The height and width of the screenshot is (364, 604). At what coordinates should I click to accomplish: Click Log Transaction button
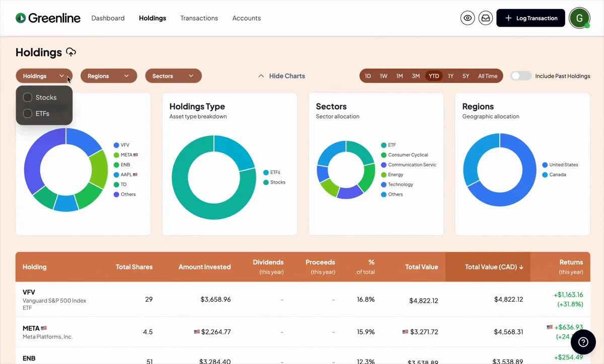pyautogui.click(x=531, y=18)
